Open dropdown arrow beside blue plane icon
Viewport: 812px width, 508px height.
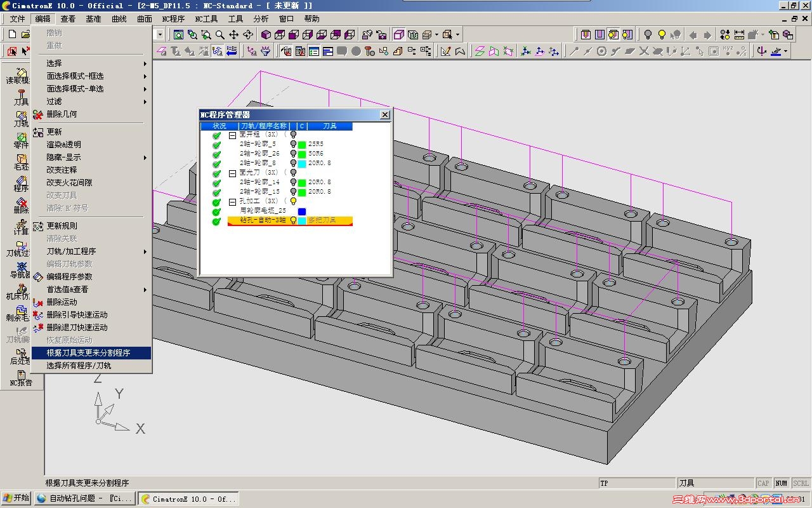785,51
